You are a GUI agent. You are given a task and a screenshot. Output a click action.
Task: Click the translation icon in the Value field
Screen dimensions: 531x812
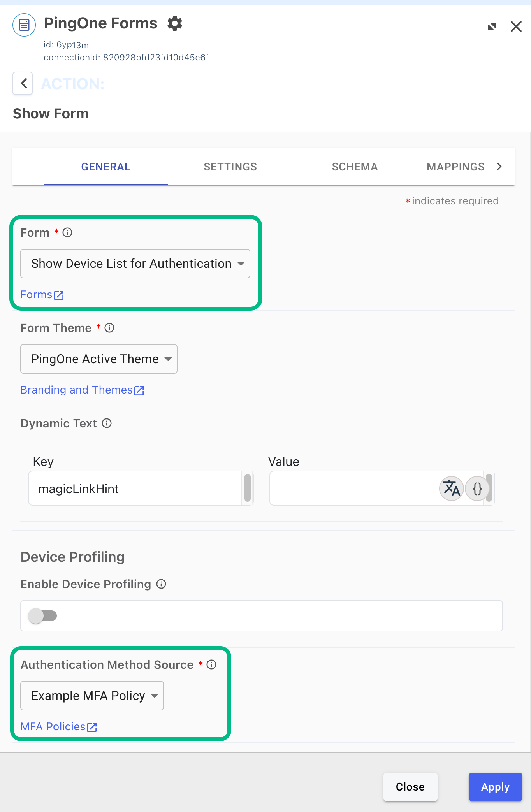pos(451,489)
